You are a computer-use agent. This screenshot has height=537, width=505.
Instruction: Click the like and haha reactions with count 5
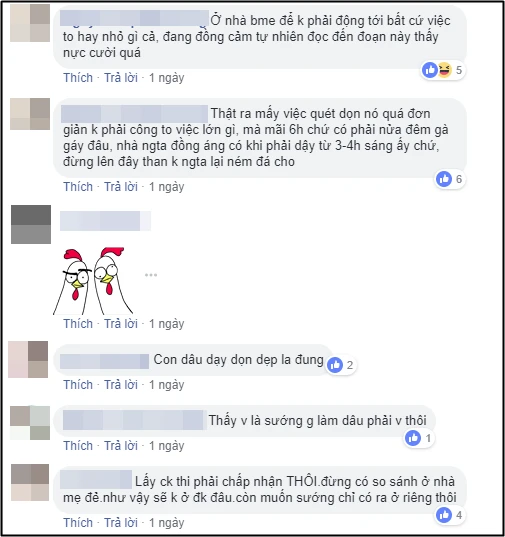coord(442,70)
